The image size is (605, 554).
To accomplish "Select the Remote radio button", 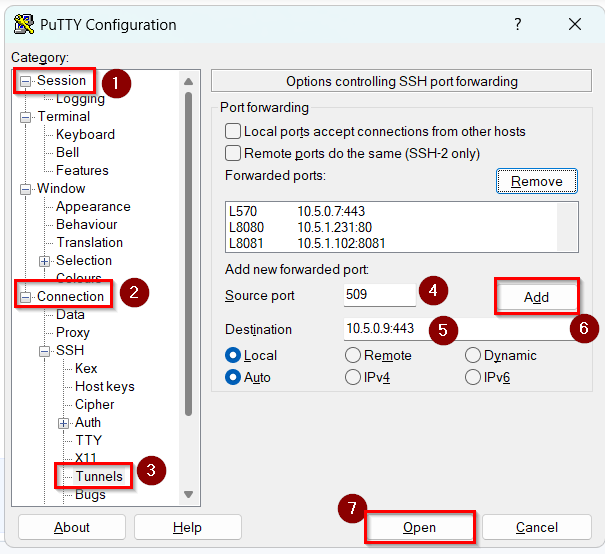I will 353,355.
